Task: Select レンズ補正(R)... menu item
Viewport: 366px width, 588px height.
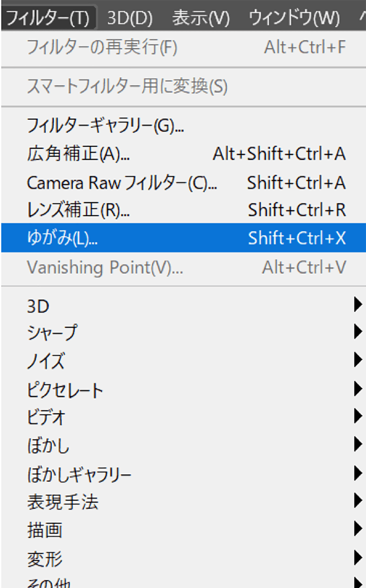Action: click(78, 210)
